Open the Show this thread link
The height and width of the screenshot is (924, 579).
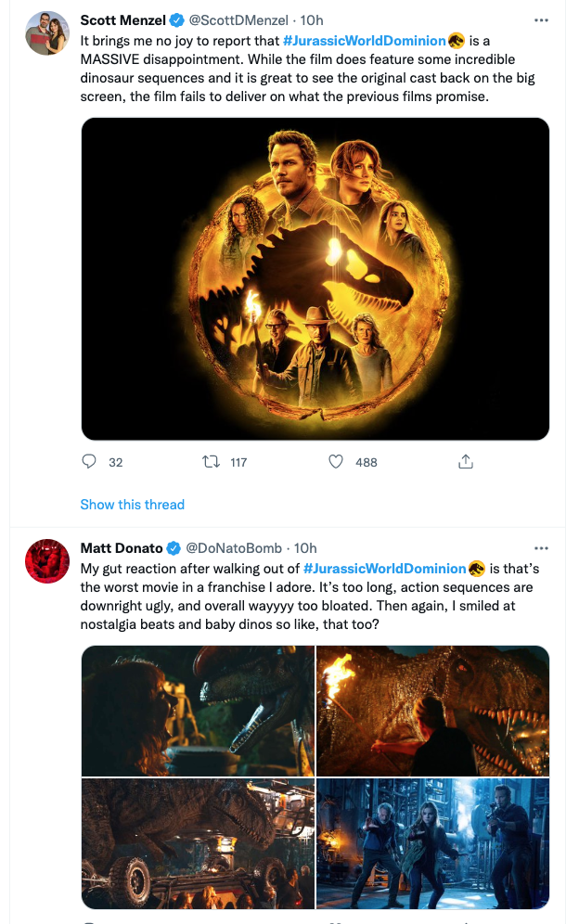(x=133, y=505)
